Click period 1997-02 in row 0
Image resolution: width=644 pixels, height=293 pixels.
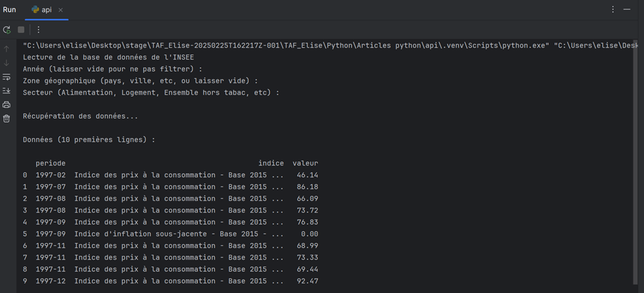pos(50,175)
